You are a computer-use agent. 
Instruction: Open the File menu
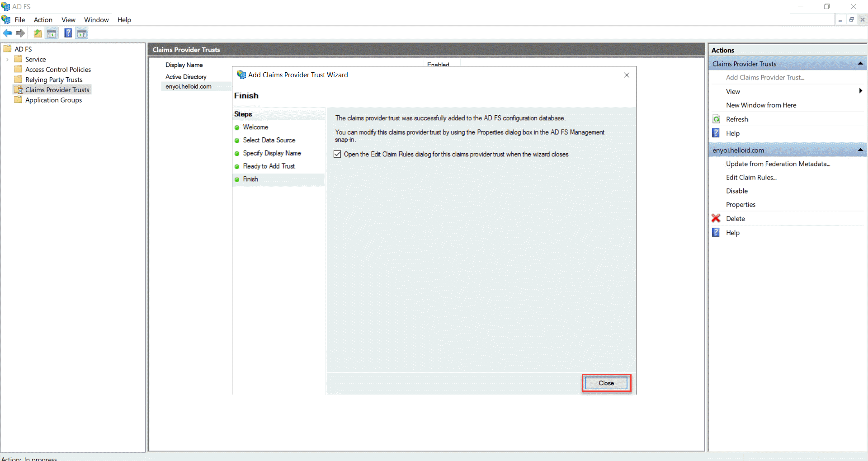[x=20, y=20]
